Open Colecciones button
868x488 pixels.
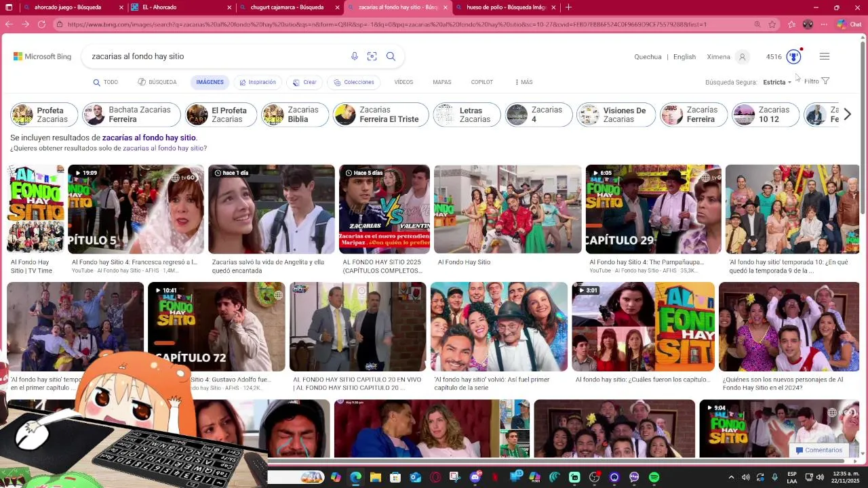pos(354,82)
